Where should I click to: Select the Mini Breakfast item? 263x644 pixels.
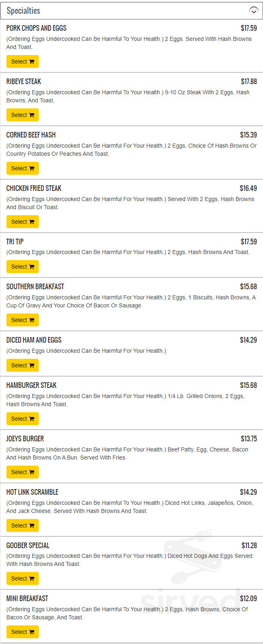tap(22, 632)
